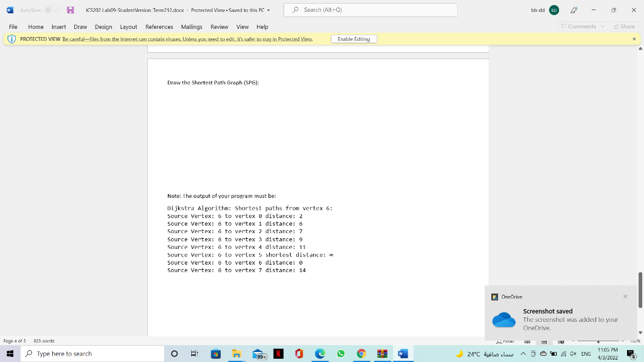Open the Comments dropdown
644x362 pixels.
[x=582, y=26]
